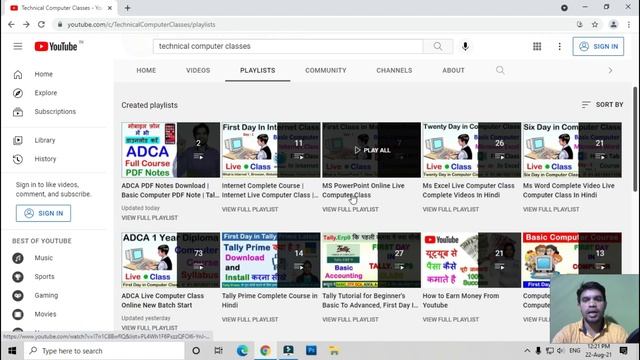Search within the channel magnifier icon
This screenshot has width=640, height=360.
pos(500,70)
